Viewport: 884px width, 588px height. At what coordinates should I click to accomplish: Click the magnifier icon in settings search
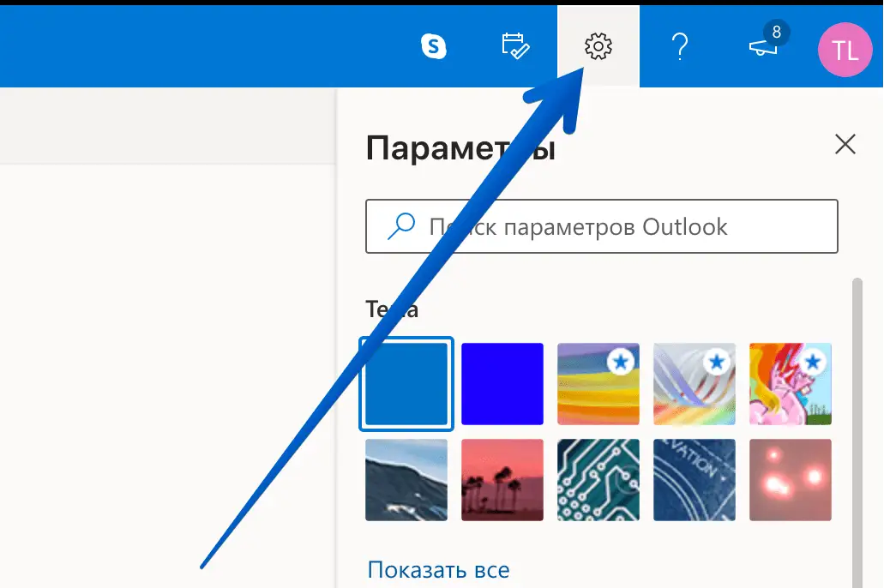(x=401, y=226)
